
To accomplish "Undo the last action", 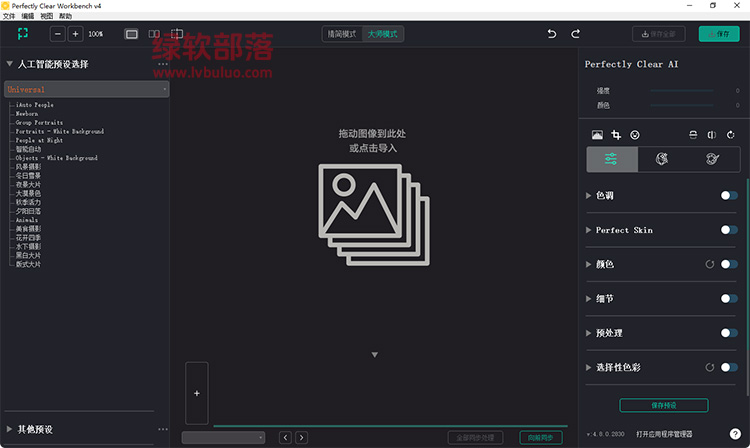I will point(551,33).
